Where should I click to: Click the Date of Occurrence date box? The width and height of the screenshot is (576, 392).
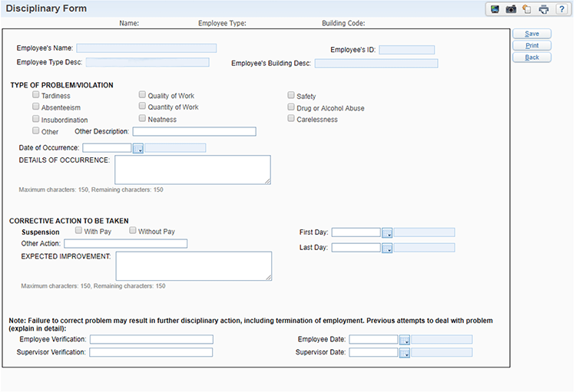coord(107,148)
